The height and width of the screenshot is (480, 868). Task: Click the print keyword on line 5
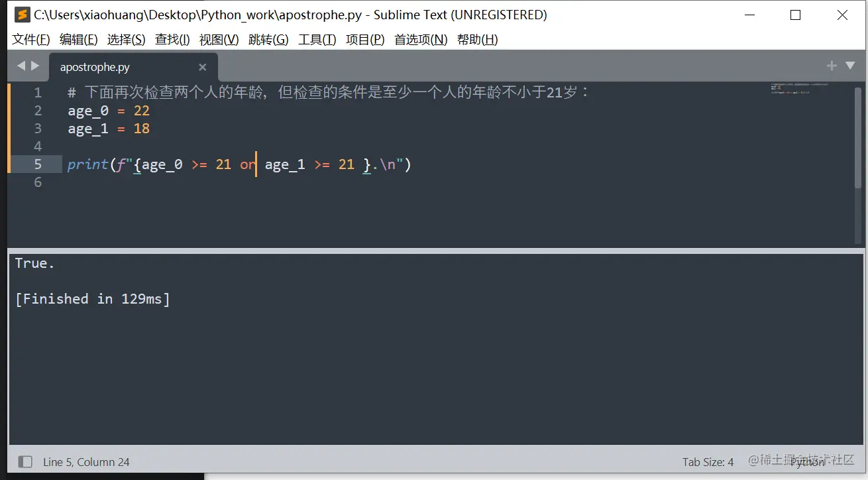pos(87,164)
